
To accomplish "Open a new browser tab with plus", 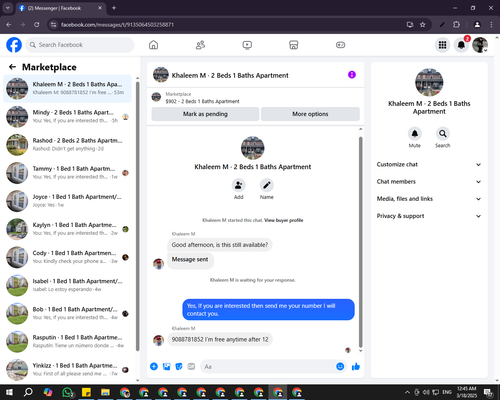I will [x=114, y=8].
